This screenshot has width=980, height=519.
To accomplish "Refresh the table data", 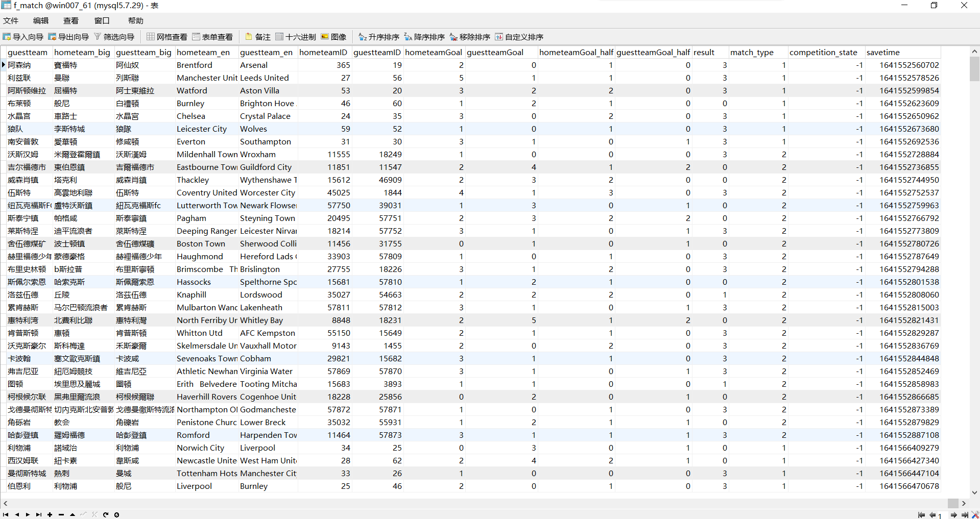I will (x=106, y=514).
